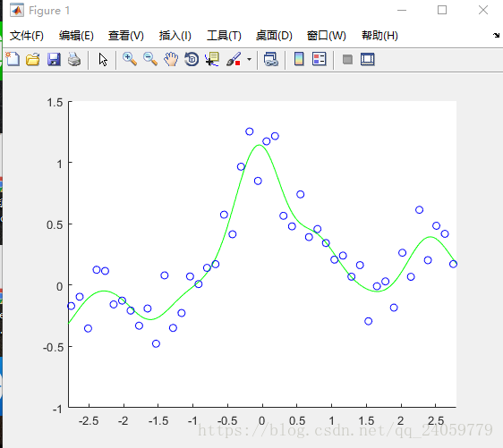Select the Edit Plot arrow tool
This screenshot has width=503, height=448.
[x=103, y=60]
